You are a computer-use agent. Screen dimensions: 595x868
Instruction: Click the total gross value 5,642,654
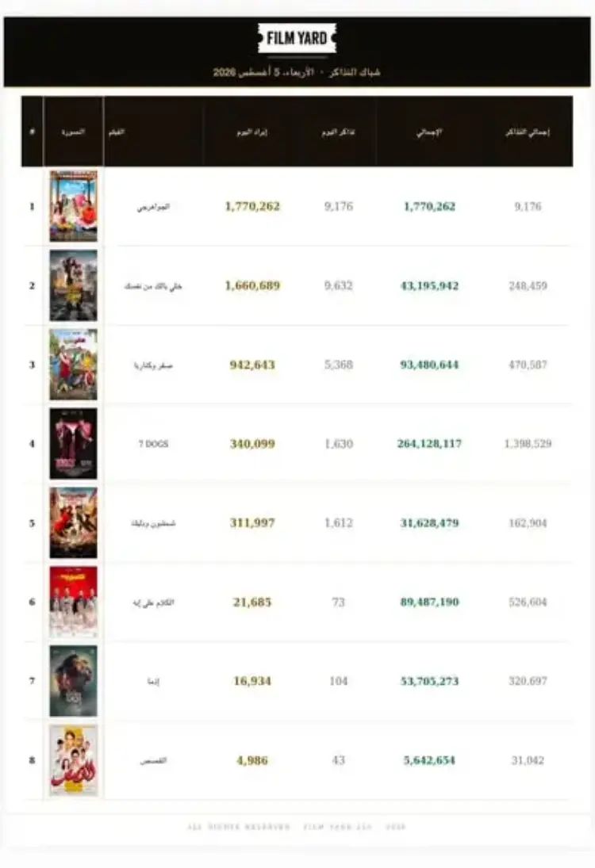[429, 760]
